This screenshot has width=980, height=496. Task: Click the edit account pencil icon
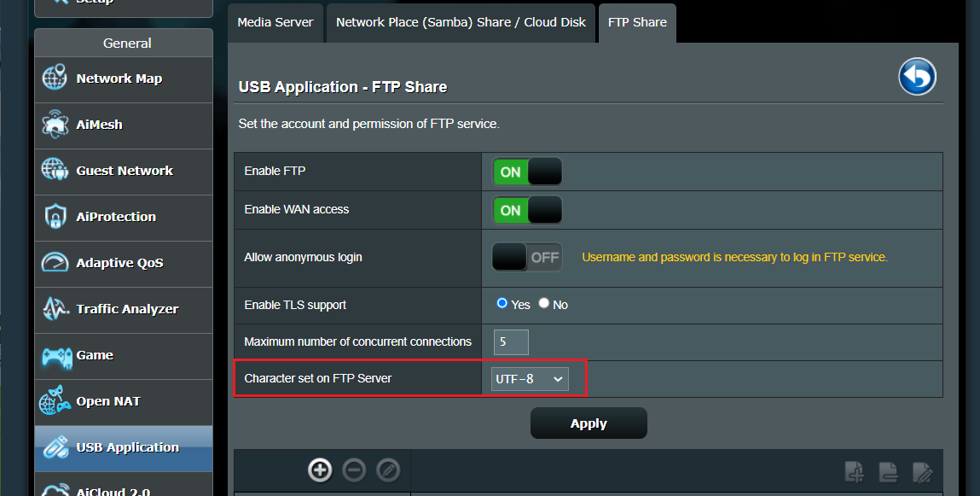click(388, 470)
